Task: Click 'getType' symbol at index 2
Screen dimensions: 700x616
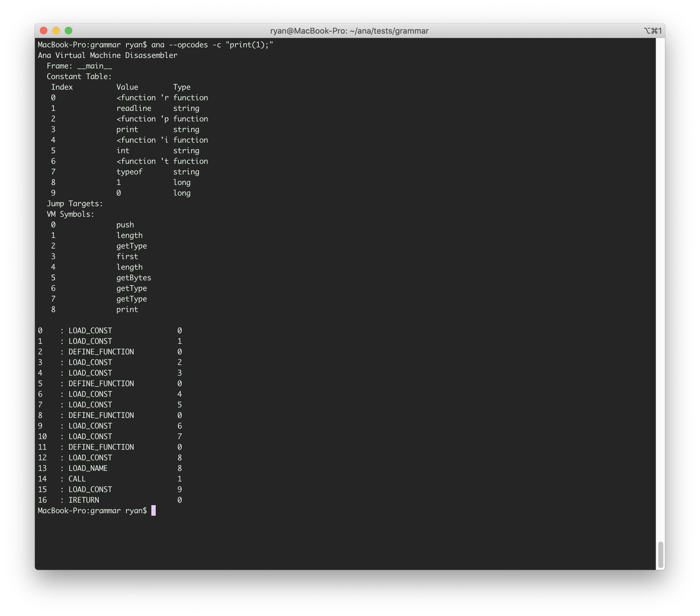Action: (132, 247)
